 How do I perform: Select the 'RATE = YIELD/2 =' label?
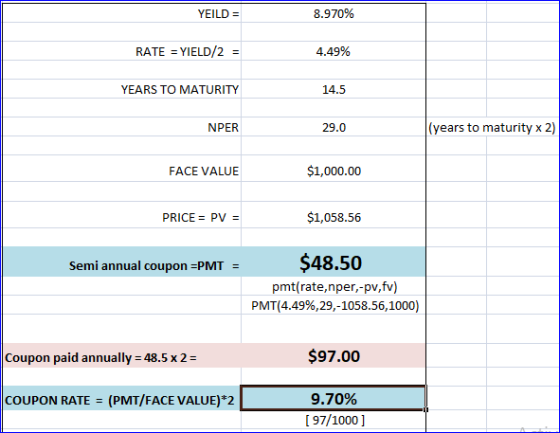click(x=187, y=52)
